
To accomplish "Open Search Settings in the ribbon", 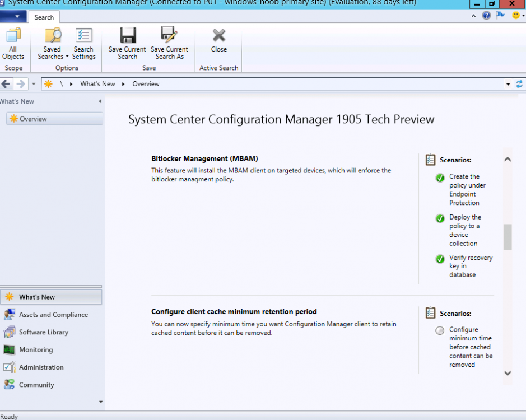I will [x=83, y=35].
